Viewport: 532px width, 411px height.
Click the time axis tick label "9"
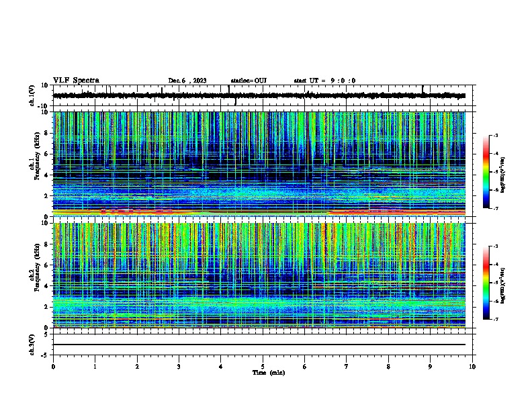click(x=430, y=367)
